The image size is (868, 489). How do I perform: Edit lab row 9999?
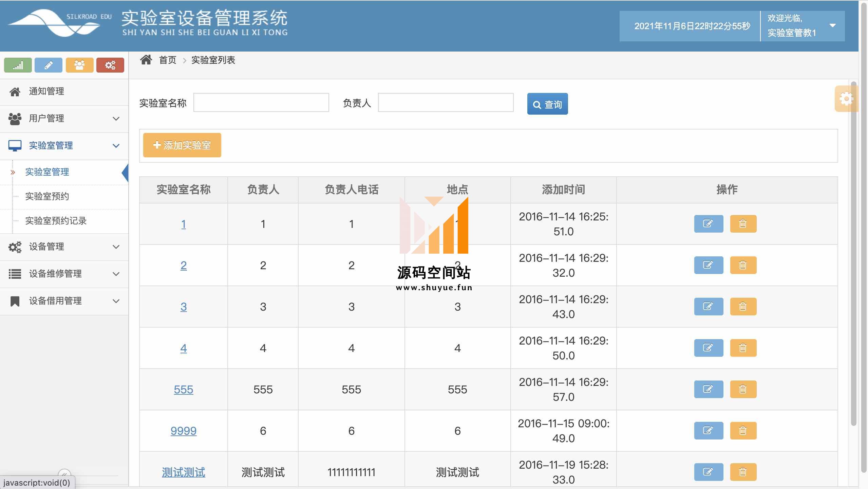tap(709, 431)
